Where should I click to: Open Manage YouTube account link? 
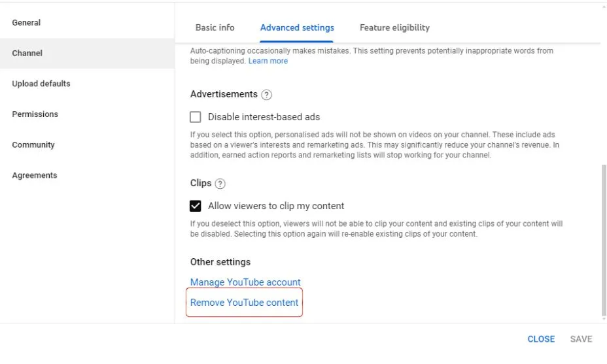(245, 282)
